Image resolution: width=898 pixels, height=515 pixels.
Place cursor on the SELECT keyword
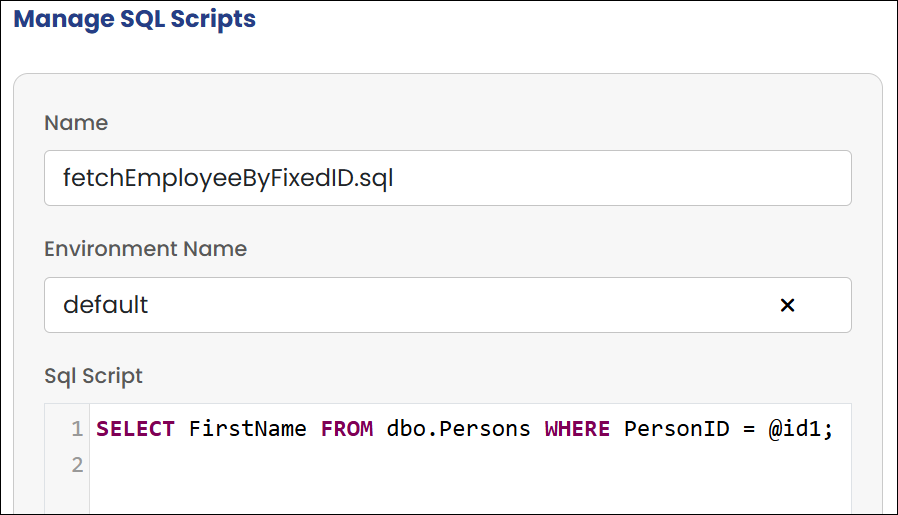coord(135,429)
